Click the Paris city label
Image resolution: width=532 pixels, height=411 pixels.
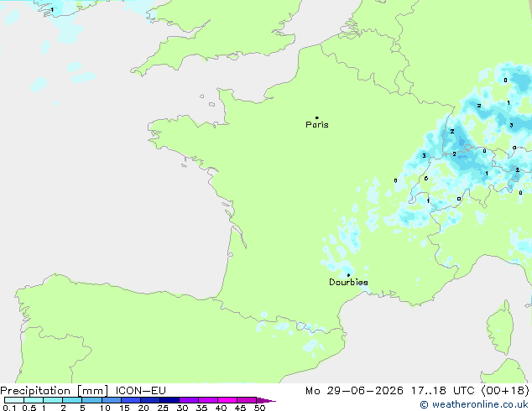317,125
